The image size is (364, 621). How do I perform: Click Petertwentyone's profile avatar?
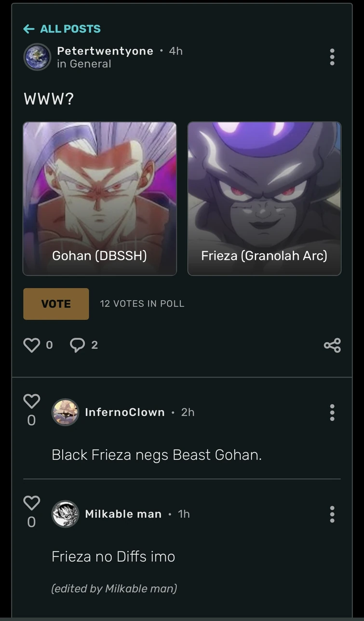point(37,57)
